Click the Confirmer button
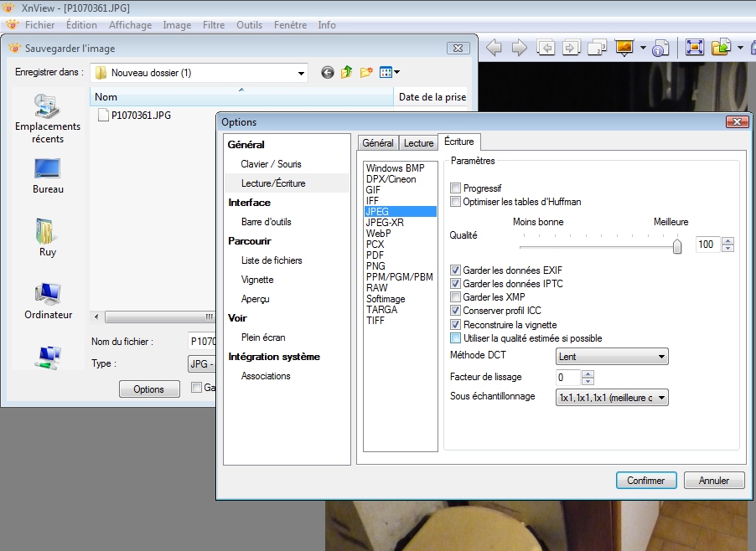756x551 pixels. click(646, 480)
